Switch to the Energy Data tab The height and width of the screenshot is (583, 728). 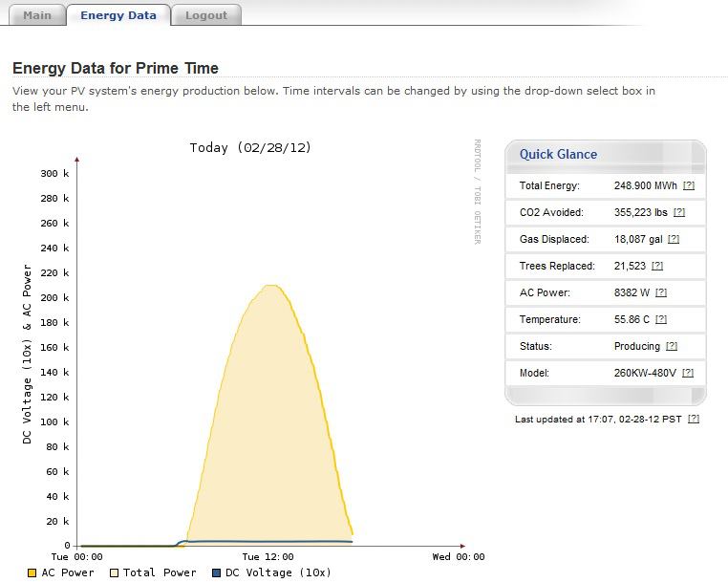click(x=118, y=15)
